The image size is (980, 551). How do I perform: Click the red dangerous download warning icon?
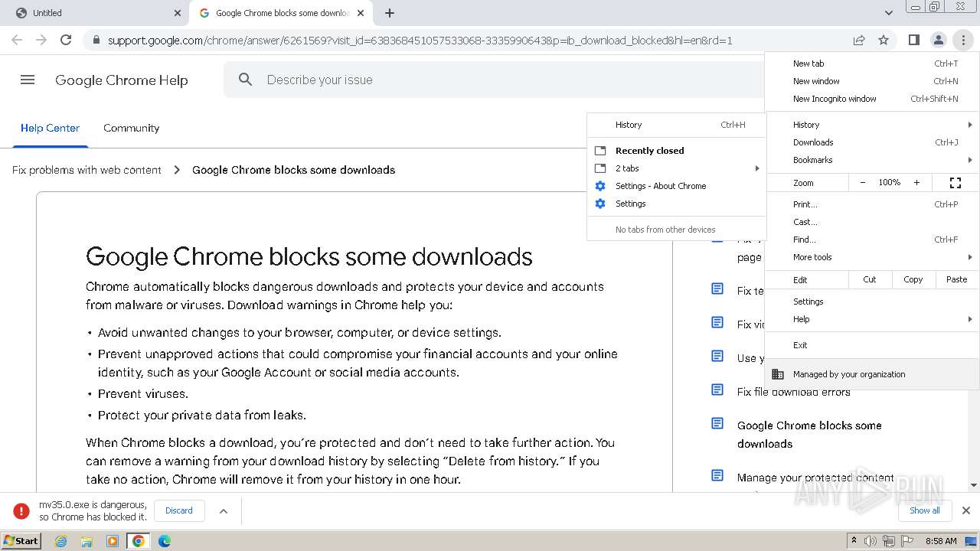coord(21,511)
